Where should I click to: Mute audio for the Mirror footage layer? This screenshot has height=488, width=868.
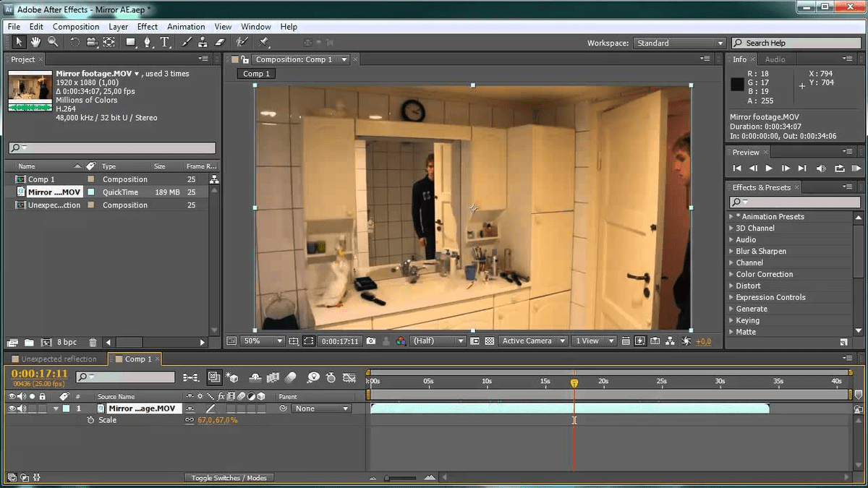[x=20, y=408]
